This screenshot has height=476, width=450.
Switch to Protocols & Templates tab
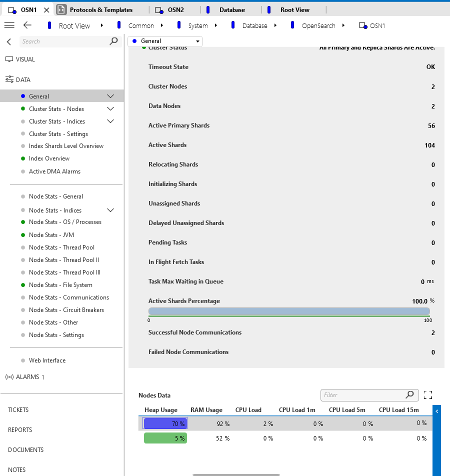100,10
